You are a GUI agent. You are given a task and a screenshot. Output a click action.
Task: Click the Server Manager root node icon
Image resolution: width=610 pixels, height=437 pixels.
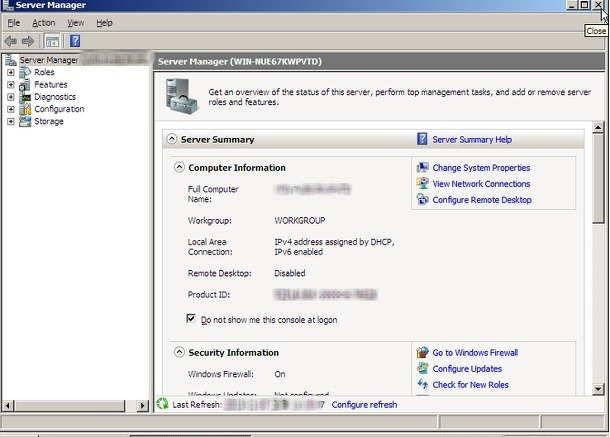[x=11, y=60]
